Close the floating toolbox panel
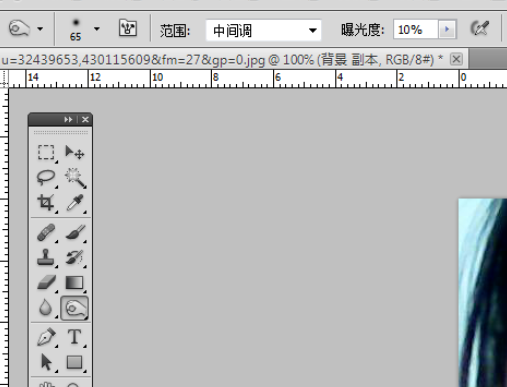 pos(85,119)
